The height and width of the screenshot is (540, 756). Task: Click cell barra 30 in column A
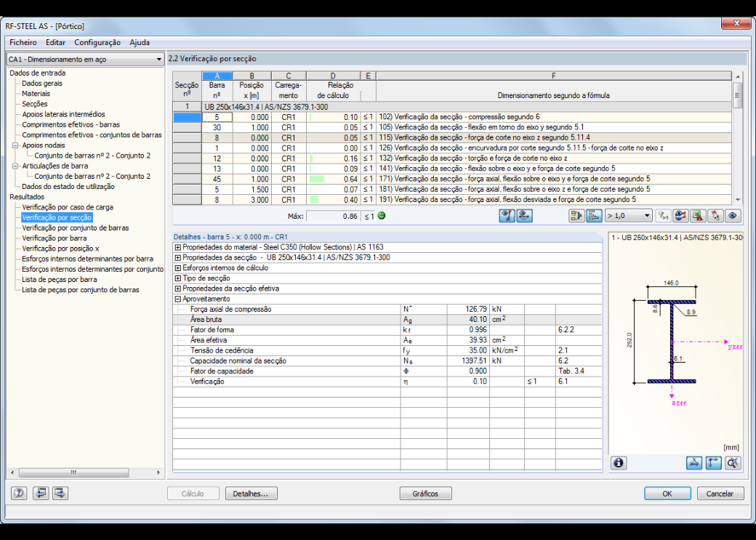pyautogui.click(x=217, y=128)
